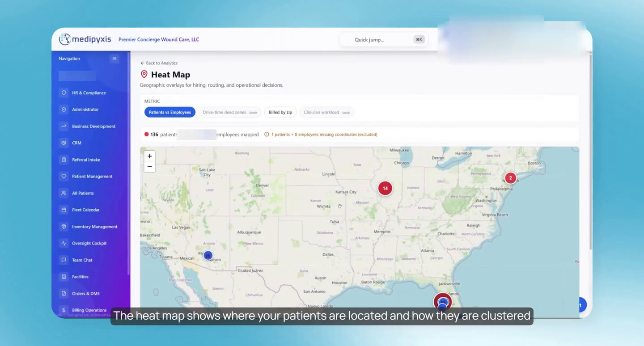Click the Referral Intake icon
Viewport: 644px width, 346px height.
64,160
